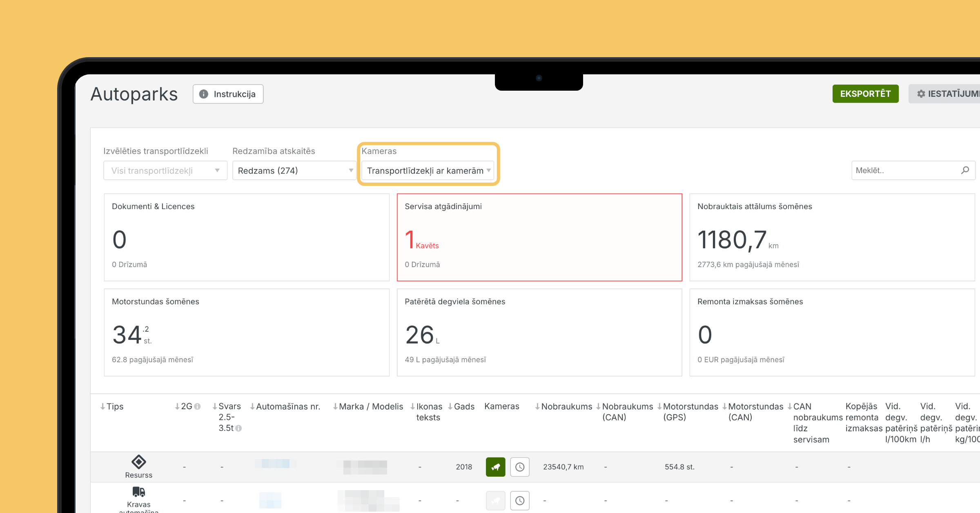Click the 2018 year cell
The height and width of the screenshot is (513, 980).
coord(464,467)
